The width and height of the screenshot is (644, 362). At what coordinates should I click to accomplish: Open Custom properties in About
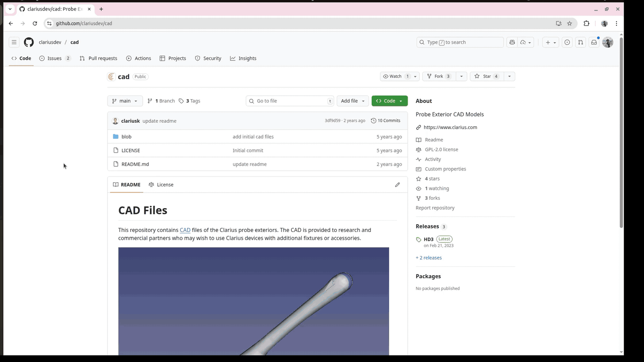coord(445,169)
